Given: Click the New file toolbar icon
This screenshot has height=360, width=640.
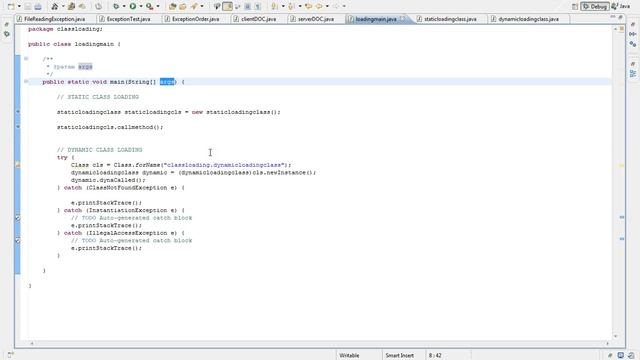Looking at the screenshot, I should pyautogui.click(x=11, y=6).
